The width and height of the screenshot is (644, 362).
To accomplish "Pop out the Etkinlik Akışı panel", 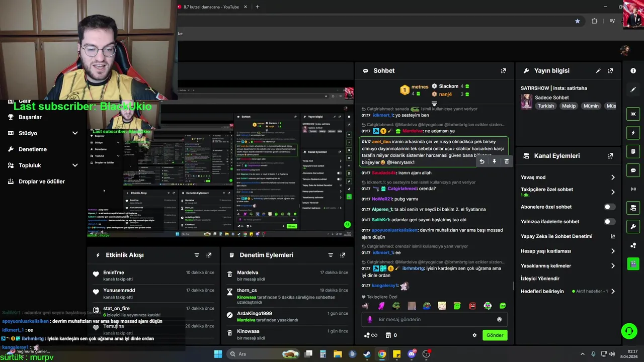I will [209, 255].
